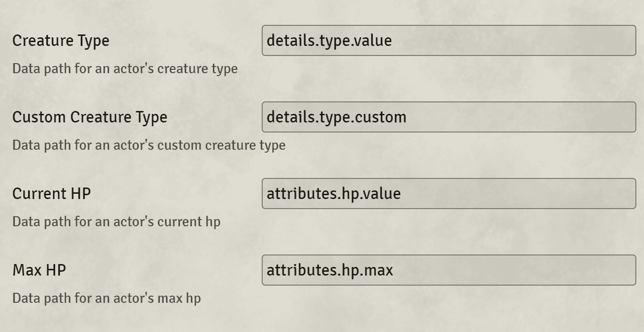Screen dimensions: 644x332
Task: Click the hint about actor's current hp
Action: (116, 222)
